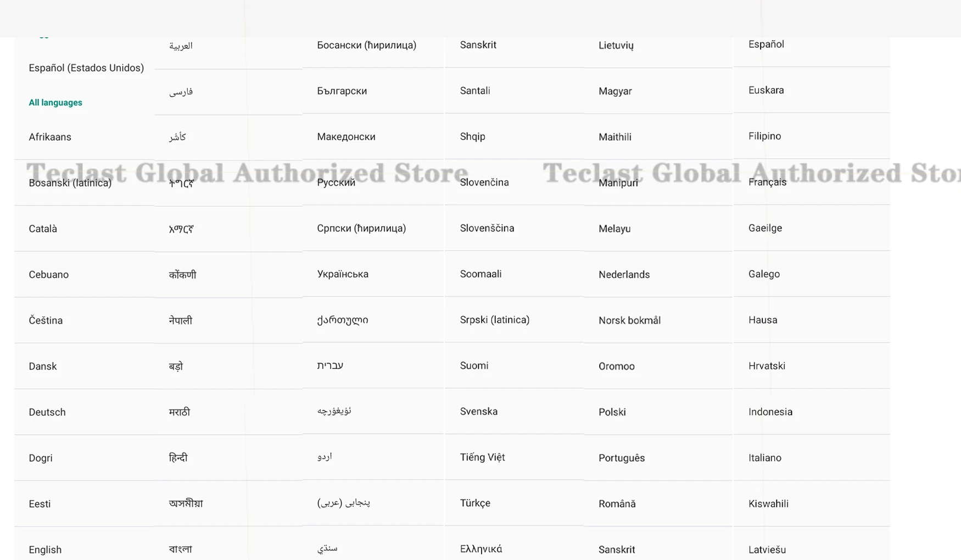
Task: Choose Svenska from the list
Action: pyautogui.click(x=479, y=411)
